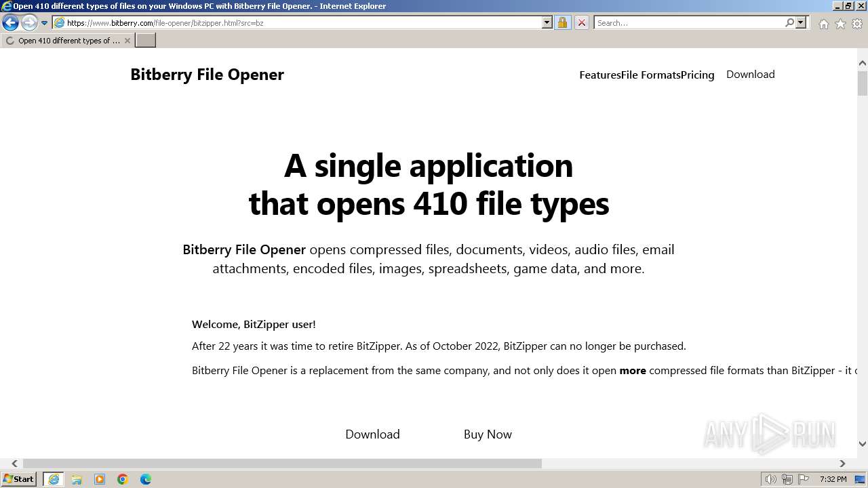Open the network tray icon
The height and width of the screenshot is (488, 868).
pos(787,479)
